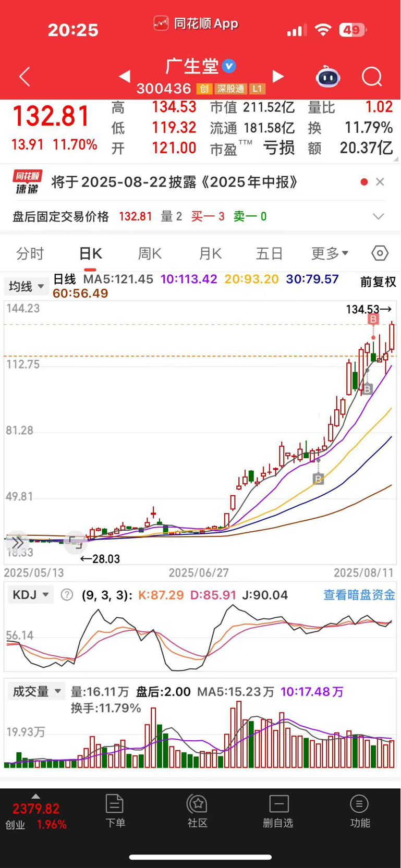
Task: Open chart settings hexagon icon
Action: 380,253
